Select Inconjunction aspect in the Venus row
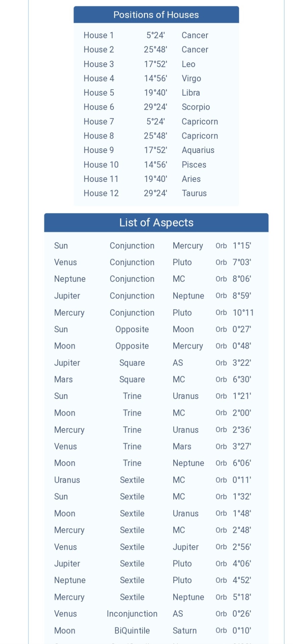Screen dimensions: 293x644 [x=132, y=614]
